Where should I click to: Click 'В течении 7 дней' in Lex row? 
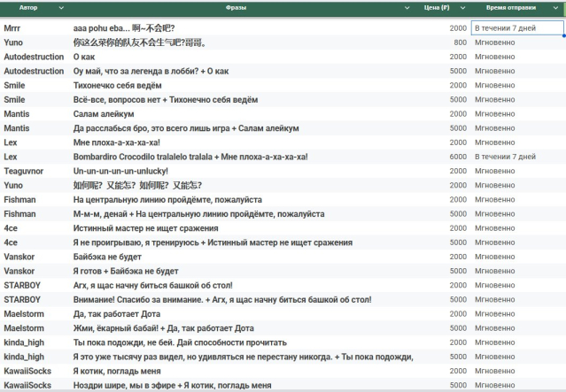pyautogui.click(x=505, y=157)
